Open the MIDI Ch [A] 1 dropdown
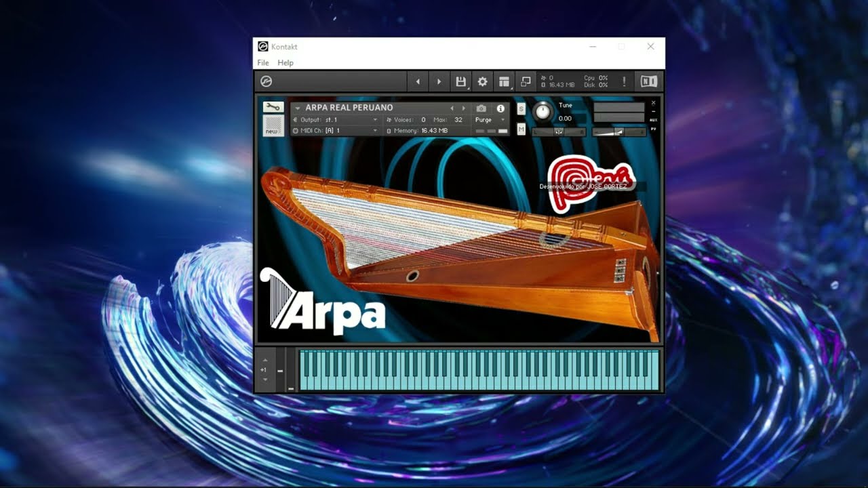 (x=336, y=130)
